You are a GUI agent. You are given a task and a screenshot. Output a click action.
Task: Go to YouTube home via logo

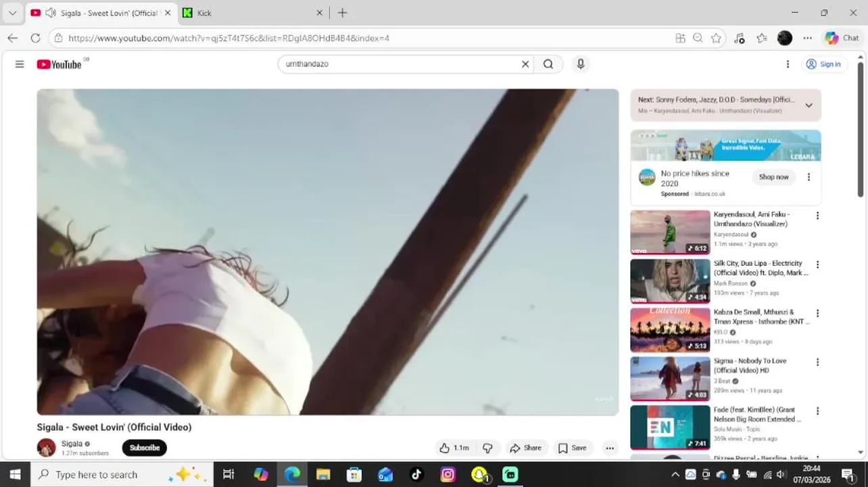(x=59, y=64)
